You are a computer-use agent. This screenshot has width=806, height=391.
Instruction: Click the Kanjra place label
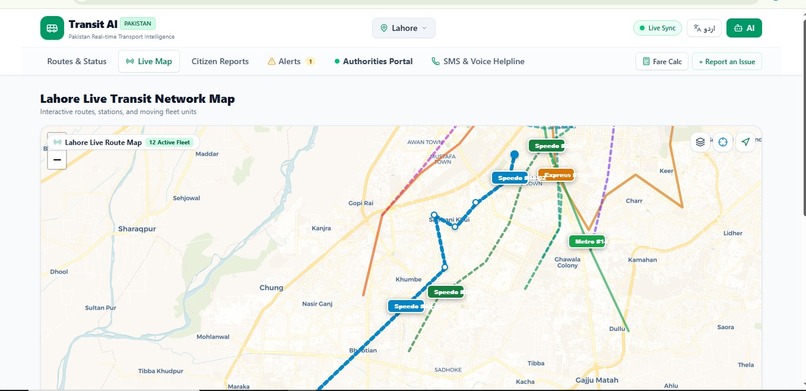[321, 228]
